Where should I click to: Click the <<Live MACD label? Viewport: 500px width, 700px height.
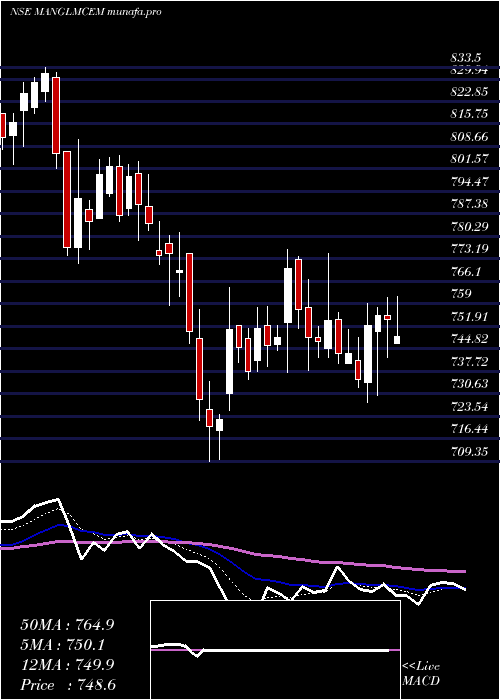[421, 674]
